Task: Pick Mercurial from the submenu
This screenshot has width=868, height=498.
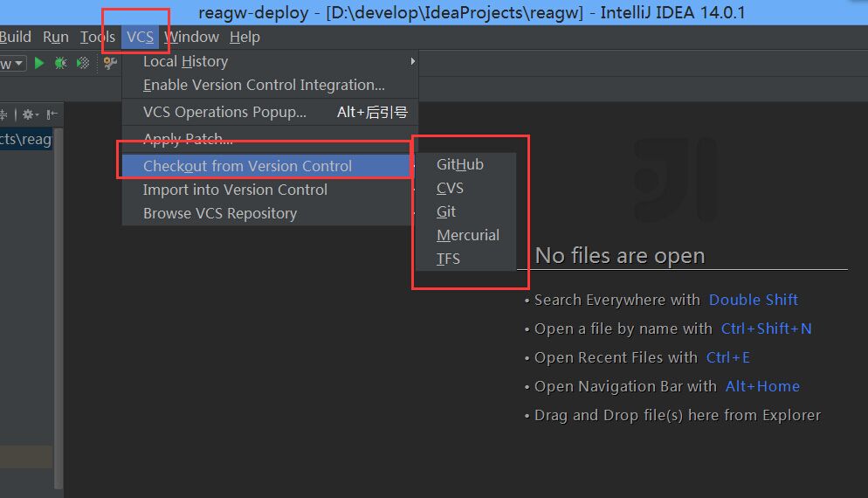Action: pyautogui.click(x=468, y=235)
